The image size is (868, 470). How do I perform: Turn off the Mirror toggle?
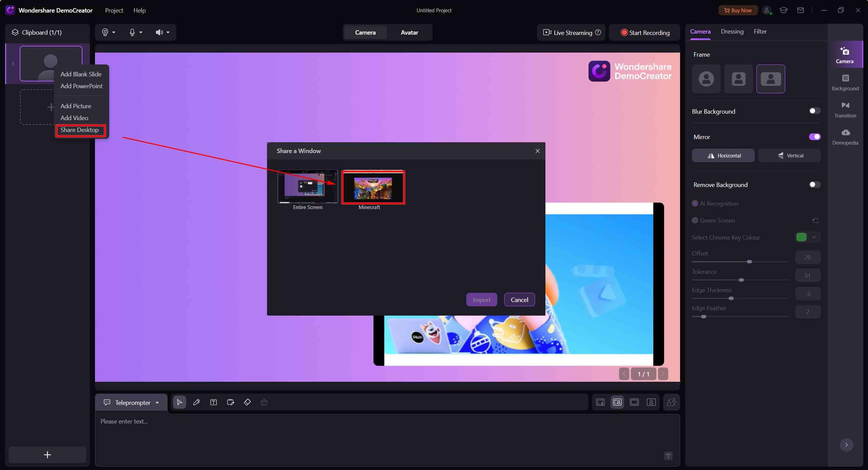click(x=814, y=137)
